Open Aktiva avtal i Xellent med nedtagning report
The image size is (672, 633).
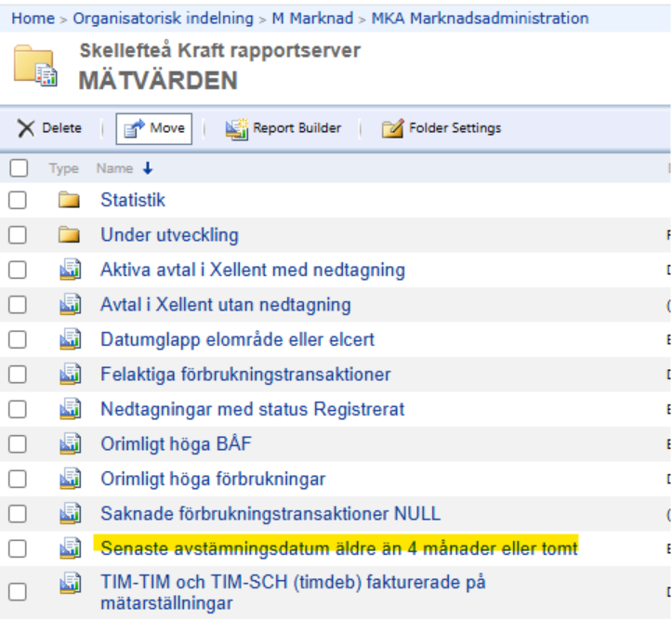coord(252,270)
